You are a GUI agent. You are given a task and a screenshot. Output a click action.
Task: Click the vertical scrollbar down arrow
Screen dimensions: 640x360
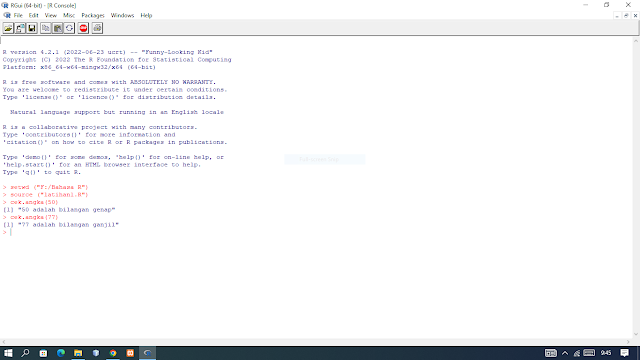coord(636,334)
